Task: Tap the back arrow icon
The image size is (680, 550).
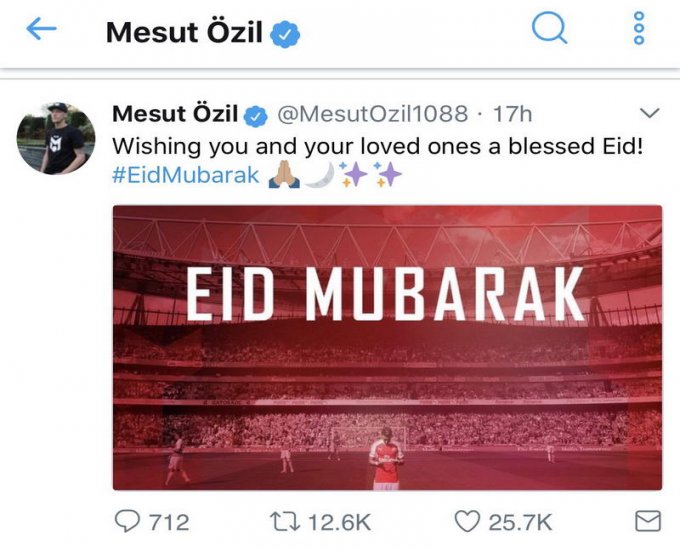Action: click(x=42, y=29)
